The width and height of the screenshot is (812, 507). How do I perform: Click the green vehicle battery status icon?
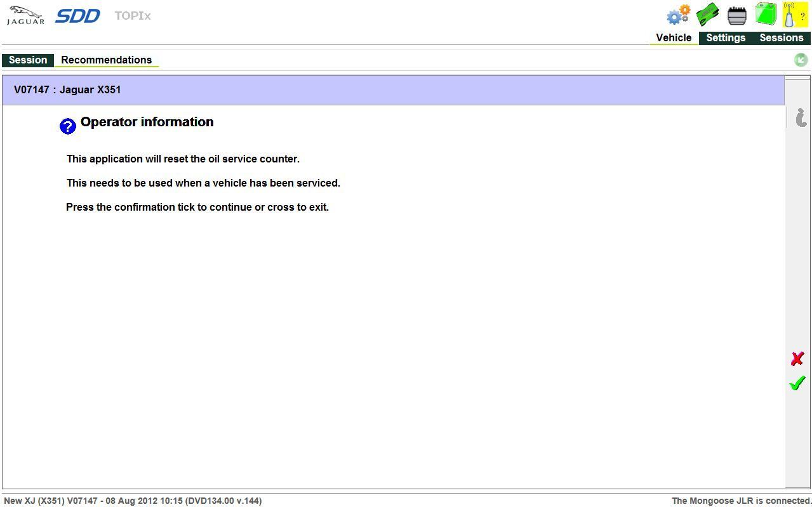766,14
